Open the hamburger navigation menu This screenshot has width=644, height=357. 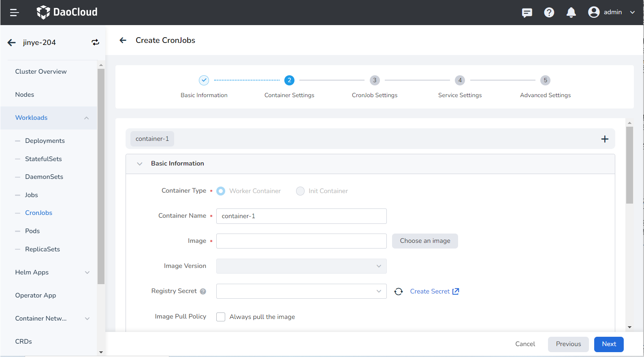coord(15,13)
